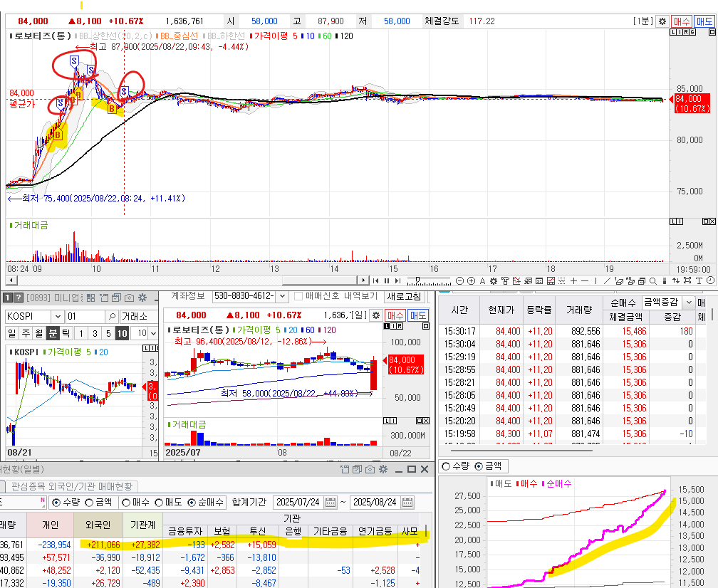Choose the 1-minute interval button

pos(81,333)
